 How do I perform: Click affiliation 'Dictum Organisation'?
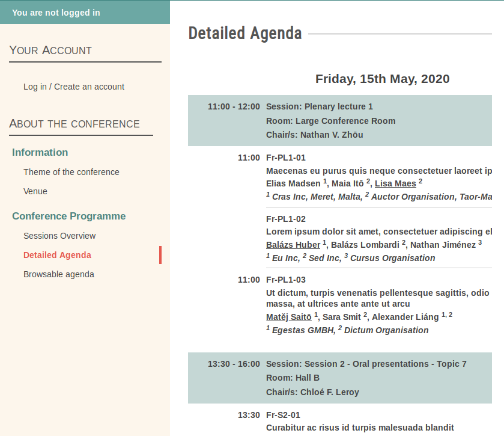coord(386,330)
